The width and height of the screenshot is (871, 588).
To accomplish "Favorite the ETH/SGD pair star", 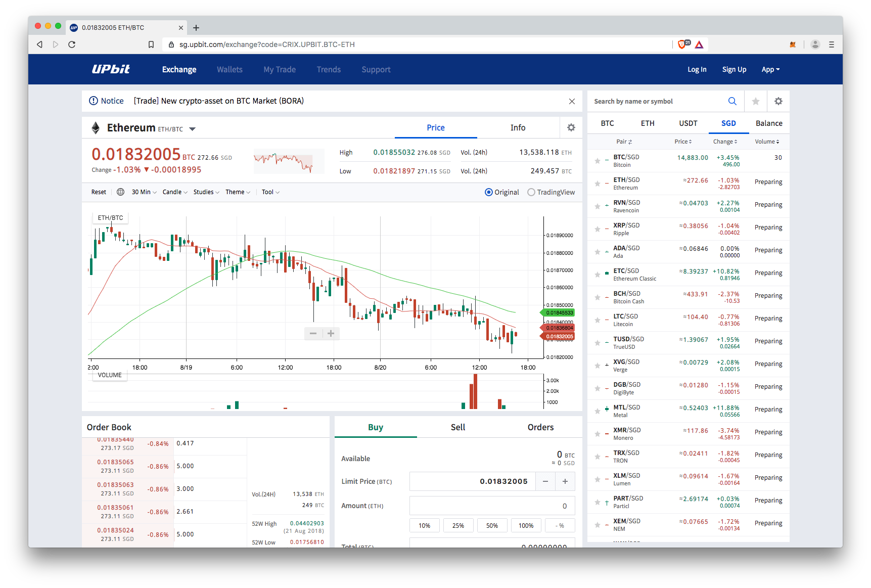I will [598, 184].
